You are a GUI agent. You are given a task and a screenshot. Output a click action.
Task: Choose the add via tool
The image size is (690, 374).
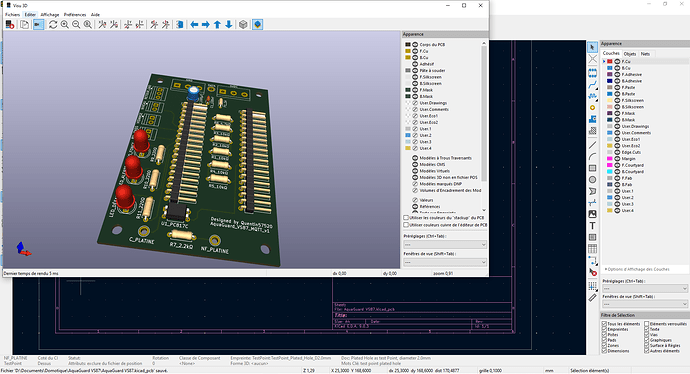(592, 107)
